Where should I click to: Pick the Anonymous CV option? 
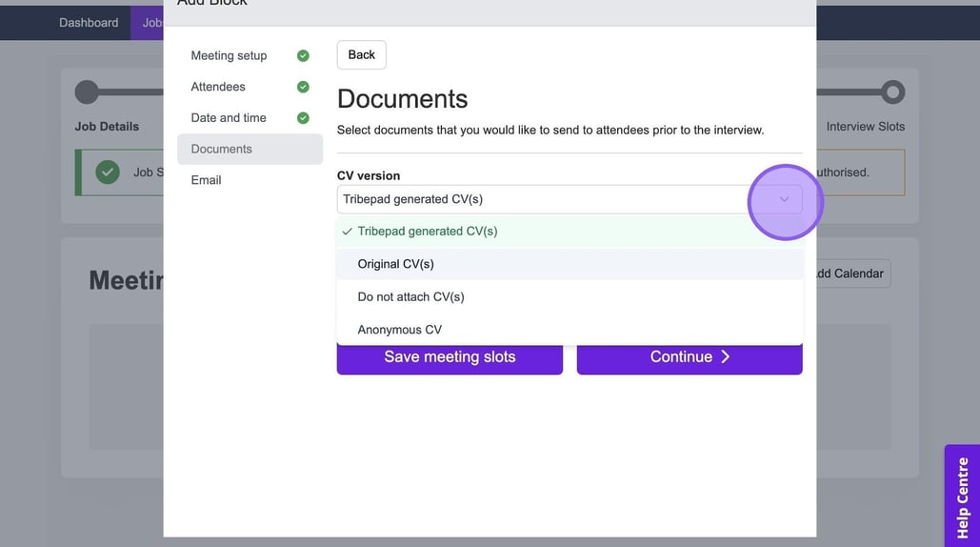pos(399,330)
